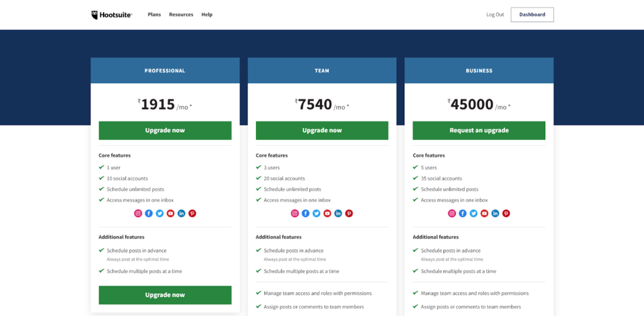
Task: Select the TEAM plan header
Action: point(322,71)
